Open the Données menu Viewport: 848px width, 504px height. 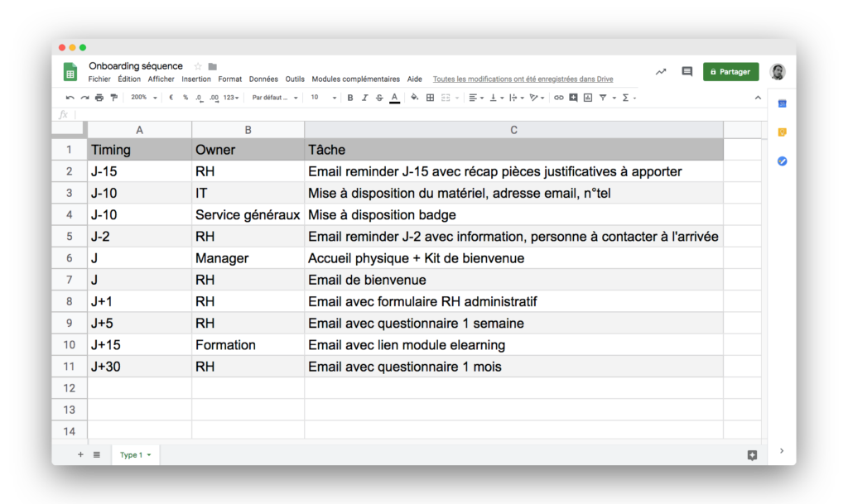click(263, 79)
